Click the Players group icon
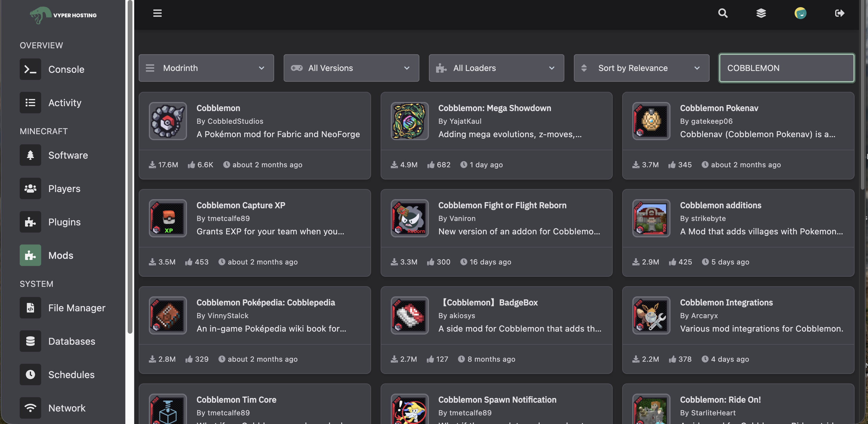Viewport: 868px width, 424px height. pyautogui.click(x=30, y=188)
